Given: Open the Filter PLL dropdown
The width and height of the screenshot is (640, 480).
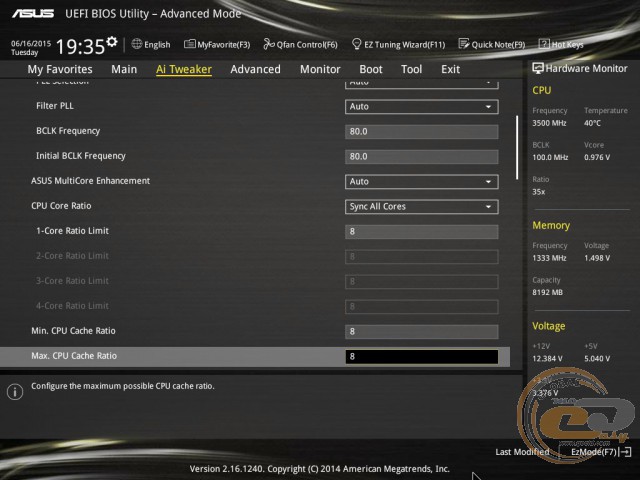Looking at the screenshot, I should [422, 107].
